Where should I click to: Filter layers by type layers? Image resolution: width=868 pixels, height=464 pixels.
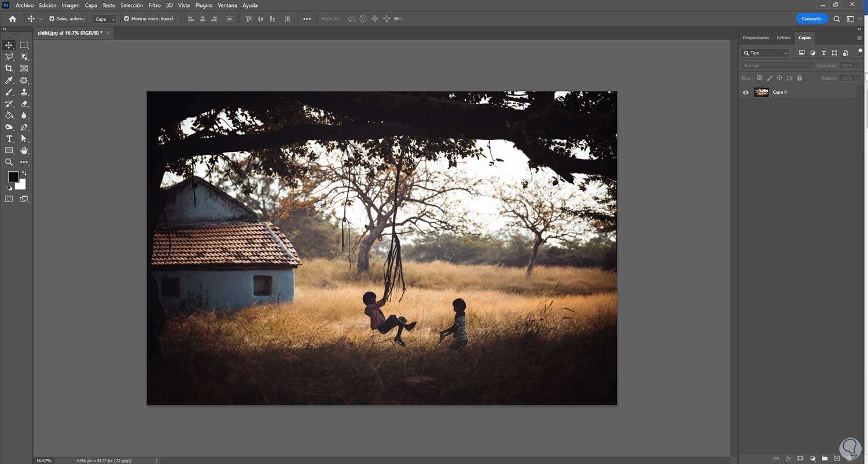823,53
